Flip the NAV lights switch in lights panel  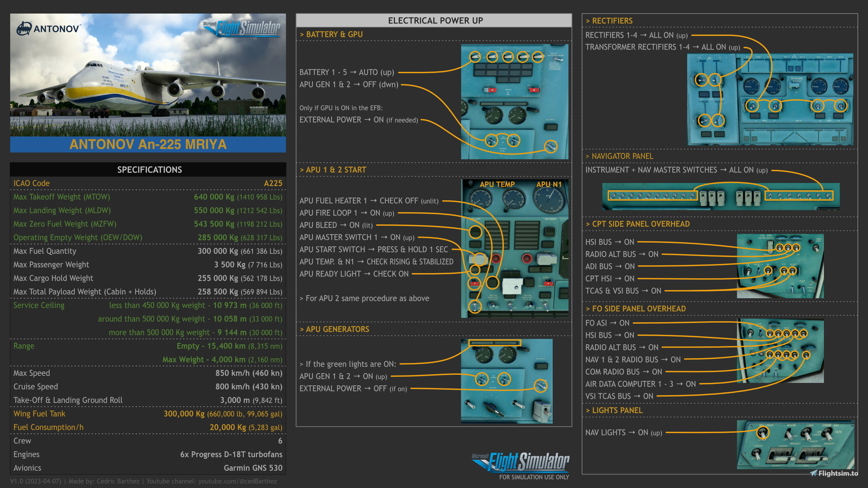763,432
